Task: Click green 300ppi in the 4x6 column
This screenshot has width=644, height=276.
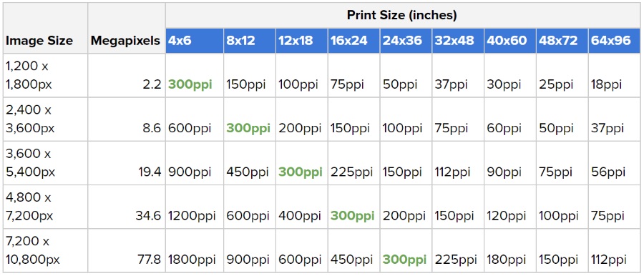Action: tap(190, 85)
